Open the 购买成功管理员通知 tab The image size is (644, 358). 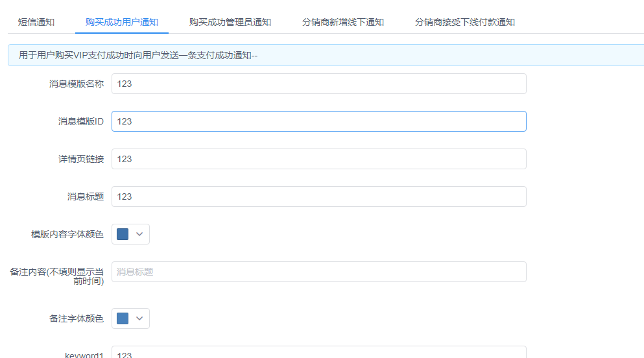coord(230,22)
